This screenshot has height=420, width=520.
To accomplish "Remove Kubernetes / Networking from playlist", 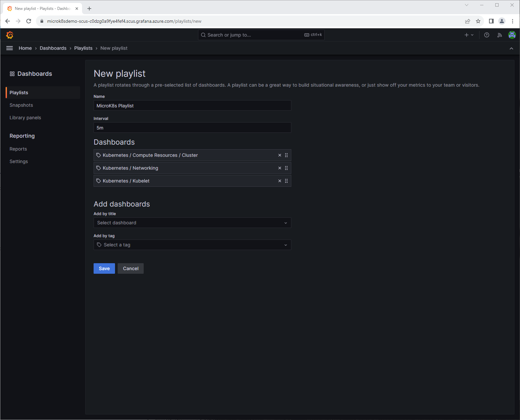I will point(279,168).
